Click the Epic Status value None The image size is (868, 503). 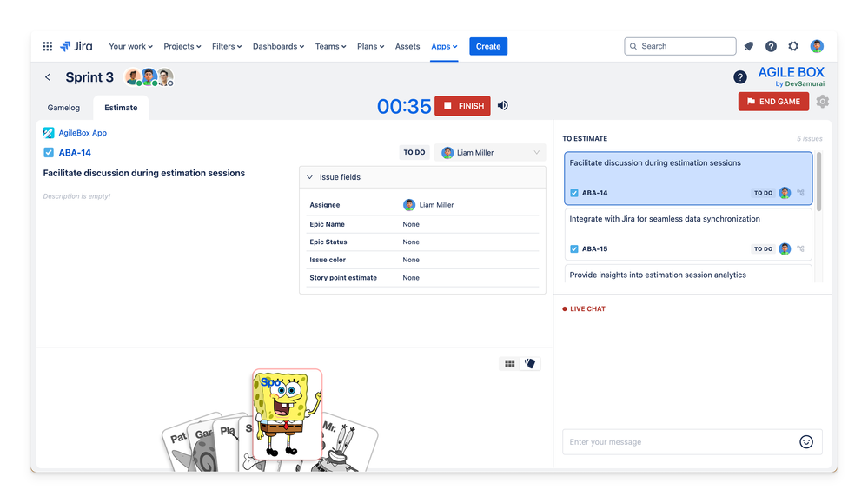(x=411, y=242)
